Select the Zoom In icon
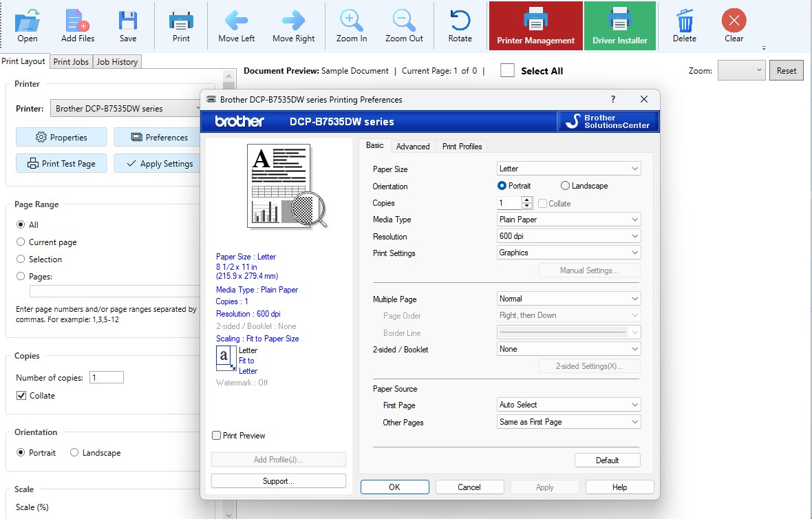The image size is (812, 519). click(x=351, y=25)
